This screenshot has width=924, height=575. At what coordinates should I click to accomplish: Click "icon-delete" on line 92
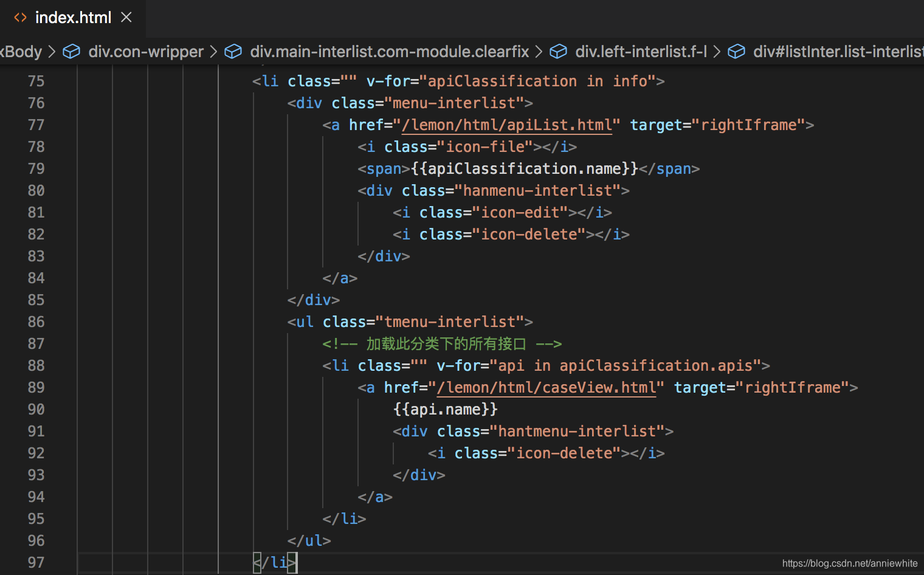[x=564, y=453]
